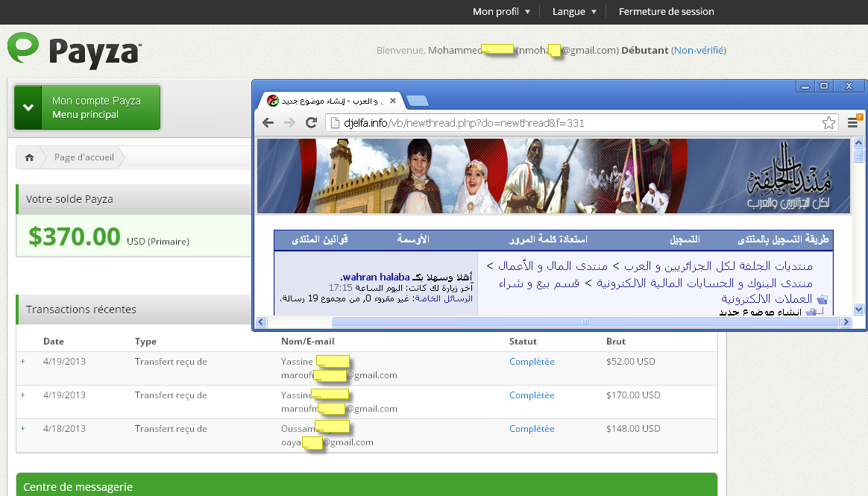Open the Langue dropdown
Image resolution: width=868 pixels, height=496 pixels.
pos(574,12)
